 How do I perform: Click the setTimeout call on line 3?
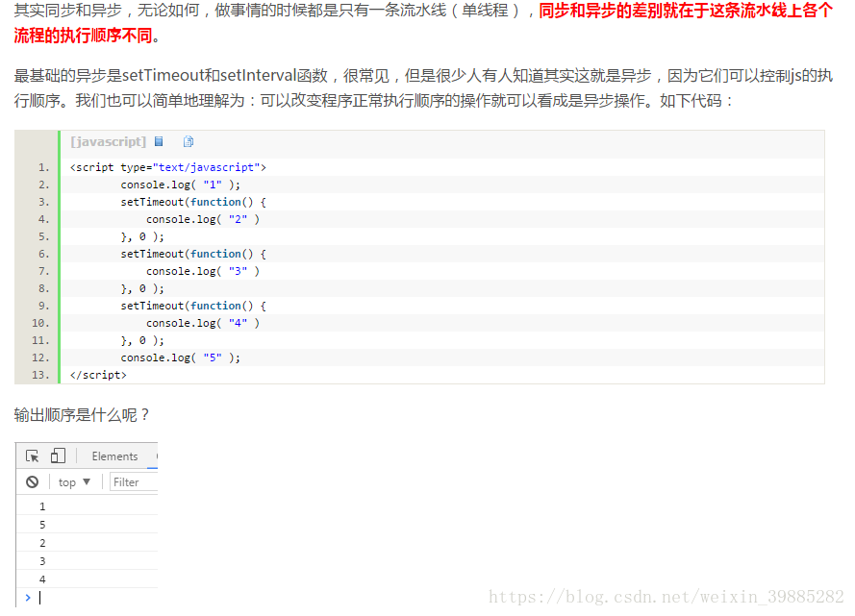tap(193, 202)
